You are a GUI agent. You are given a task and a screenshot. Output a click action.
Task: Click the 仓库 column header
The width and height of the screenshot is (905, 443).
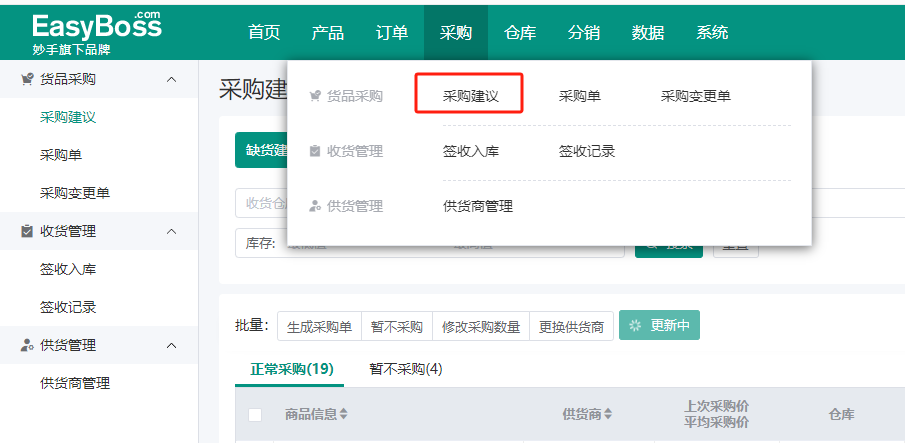tap(842, 414)
